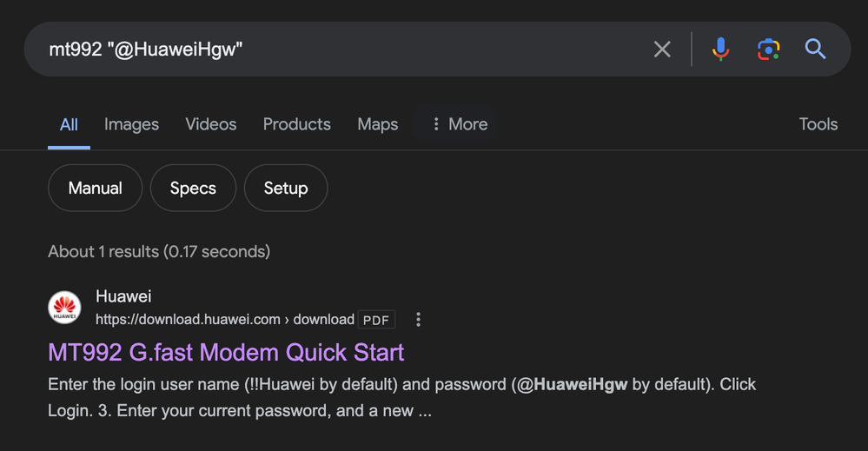868x451 pixels.
Task: Apply the Specs suggestion chip
Action: (x=193, y=188)
